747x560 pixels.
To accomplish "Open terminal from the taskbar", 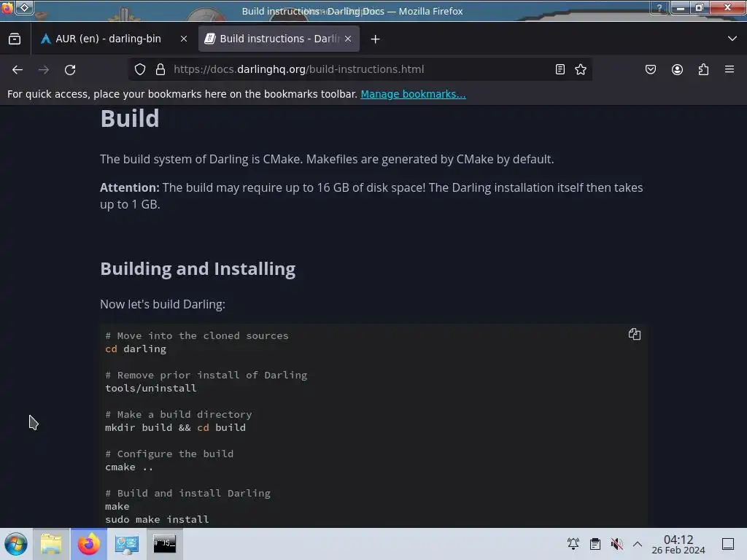I will tap(164, 544).
